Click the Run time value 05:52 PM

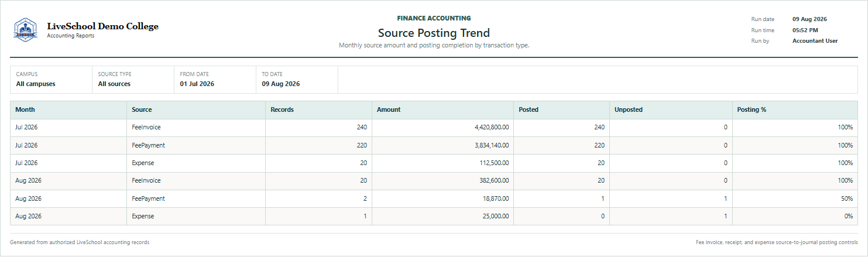pos(805,30)
